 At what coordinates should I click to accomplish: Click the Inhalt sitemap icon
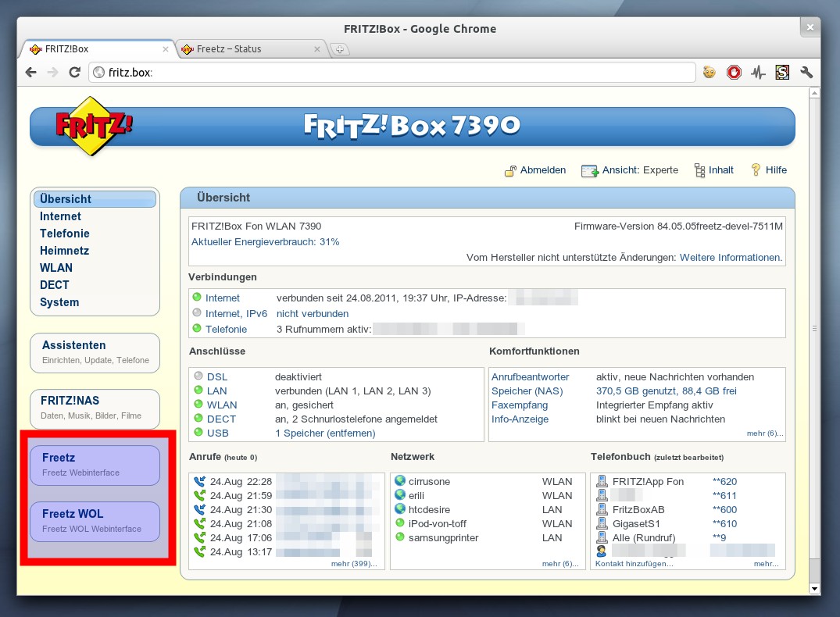pos(699,170)
